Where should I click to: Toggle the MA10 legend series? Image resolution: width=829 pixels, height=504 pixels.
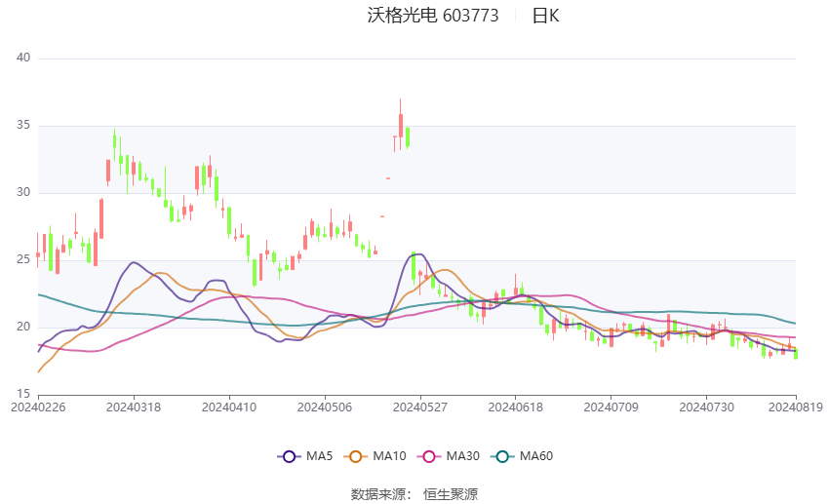[375, 456]
